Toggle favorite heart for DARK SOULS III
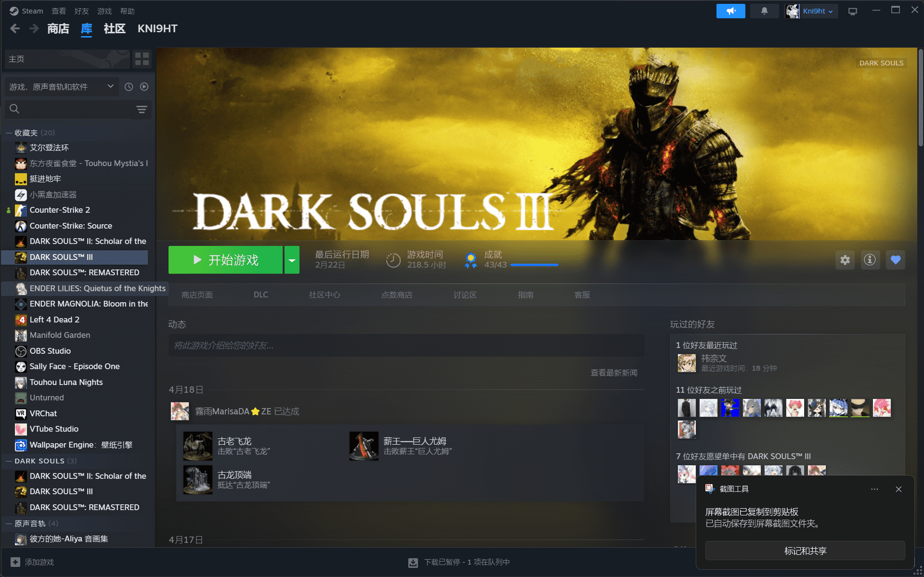Viewport: 924px width, 577px height. 895,260
